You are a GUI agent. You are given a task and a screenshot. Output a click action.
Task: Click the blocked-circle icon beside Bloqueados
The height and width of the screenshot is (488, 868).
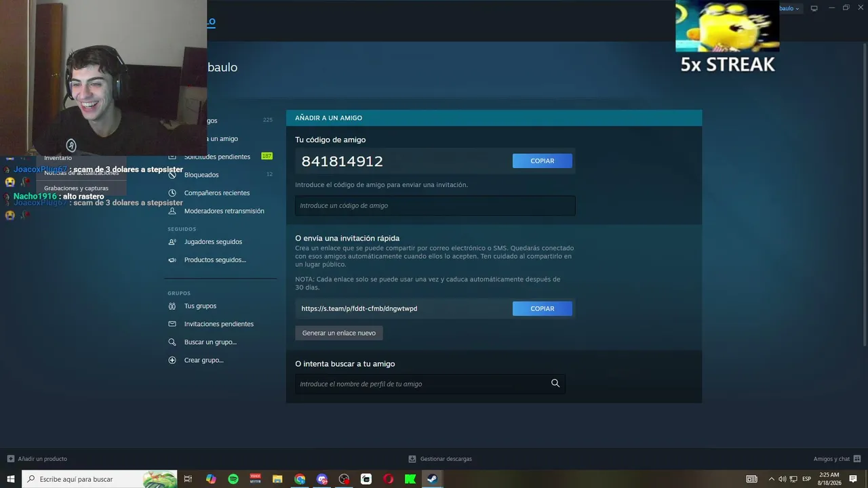[172, 175]
